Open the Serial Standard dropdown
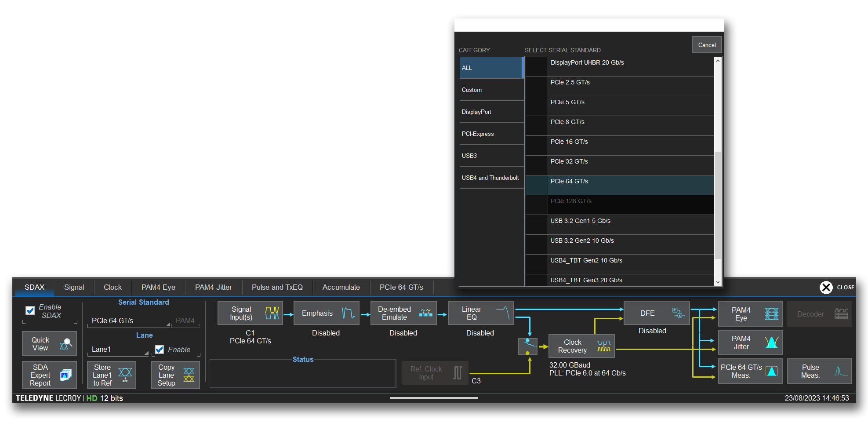 [129, 321]
